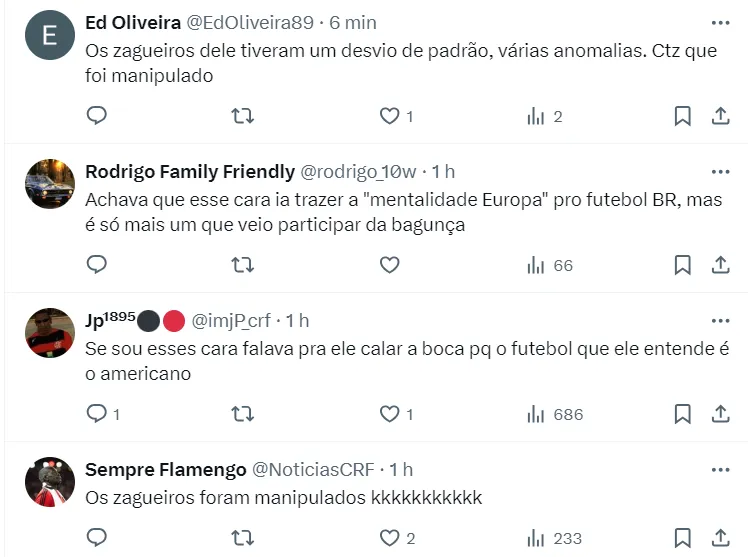The height and width of the screenshot is (557, 748).
Task: Share the Sempre Flamengo tweet
Action: [x=720, y=538]
